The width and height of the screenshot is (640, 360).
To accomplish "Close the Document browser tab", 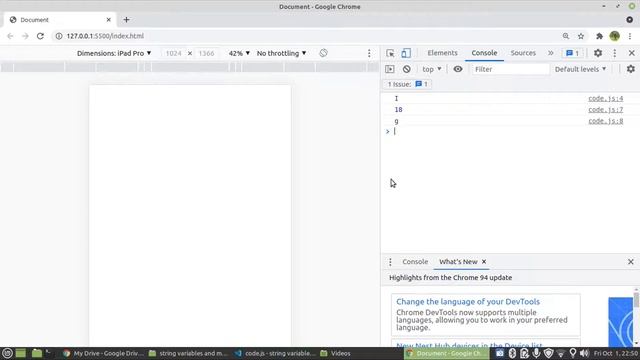I will (109, 20).
